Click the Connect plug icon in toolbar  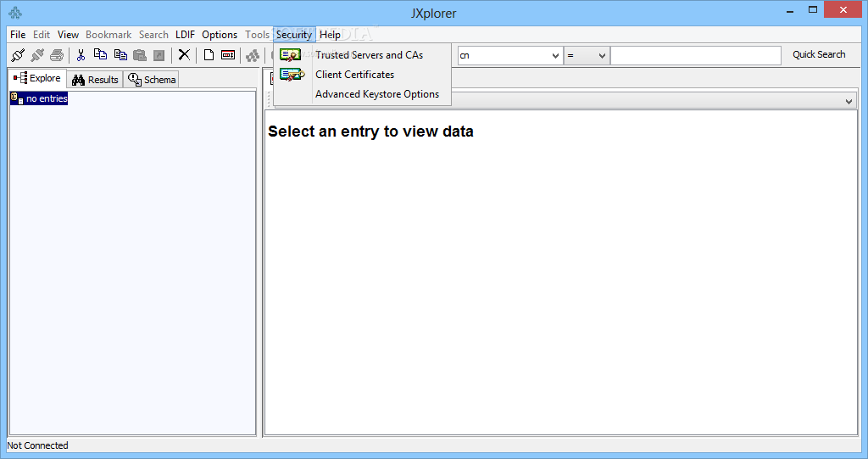[x=18, y=55]
